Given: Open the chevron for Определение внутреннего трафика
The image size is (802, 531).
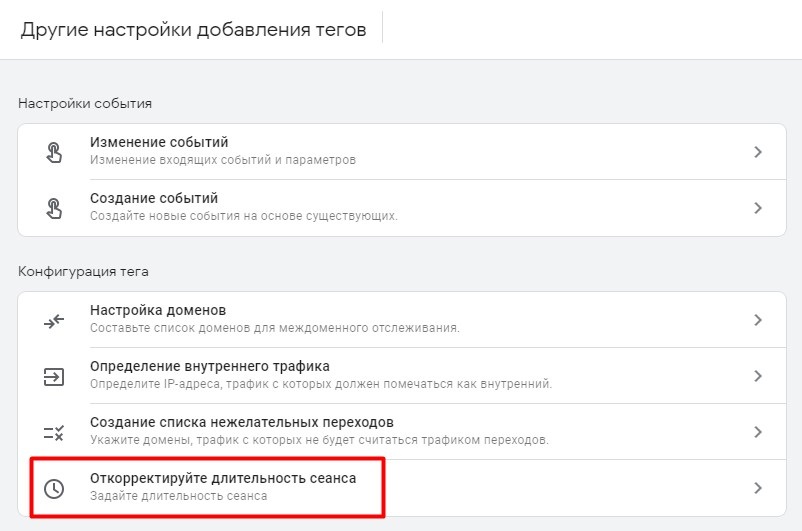Looking at the screenshot, I should pos(758,376).
